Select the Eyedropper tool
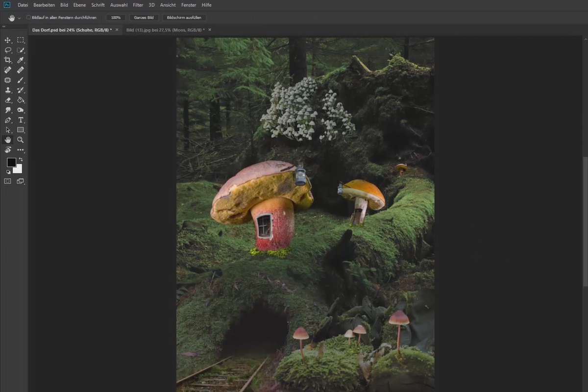 click(21, 60)
